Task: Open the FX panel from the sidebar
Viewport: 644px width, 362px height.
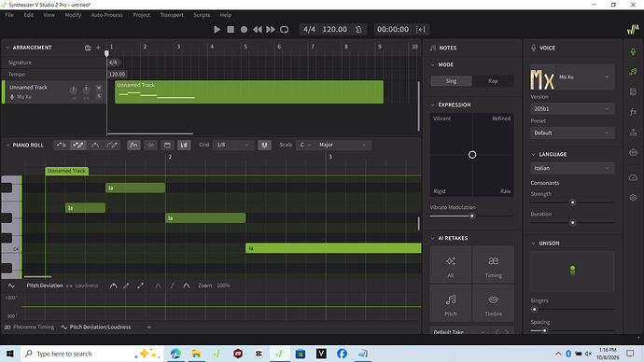Action: (633, 112)
